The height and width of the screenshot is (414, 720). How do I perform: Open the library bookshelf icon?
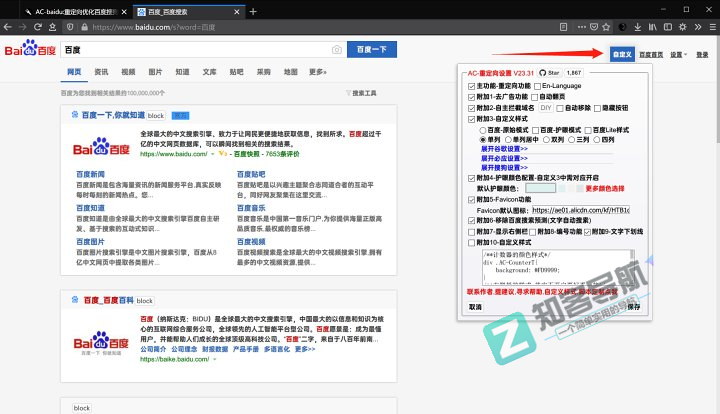click(652, 27)
